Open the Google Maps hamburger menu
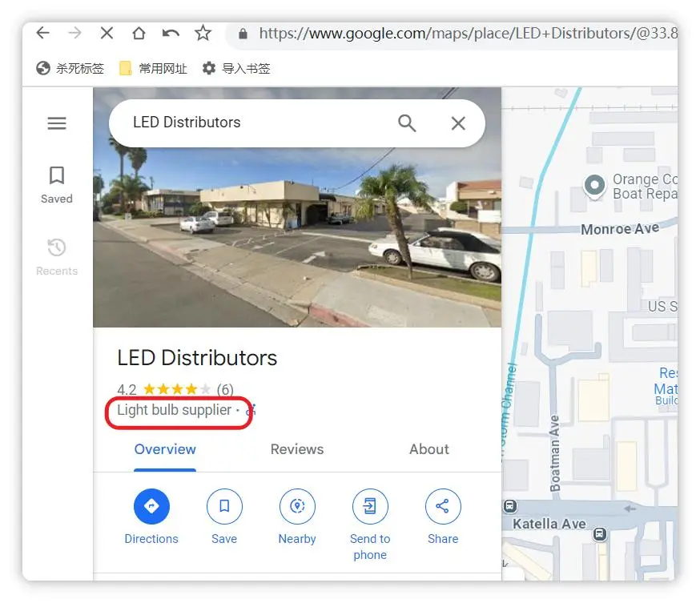Viewport: 700px width, 603px height. coord(57,123)
